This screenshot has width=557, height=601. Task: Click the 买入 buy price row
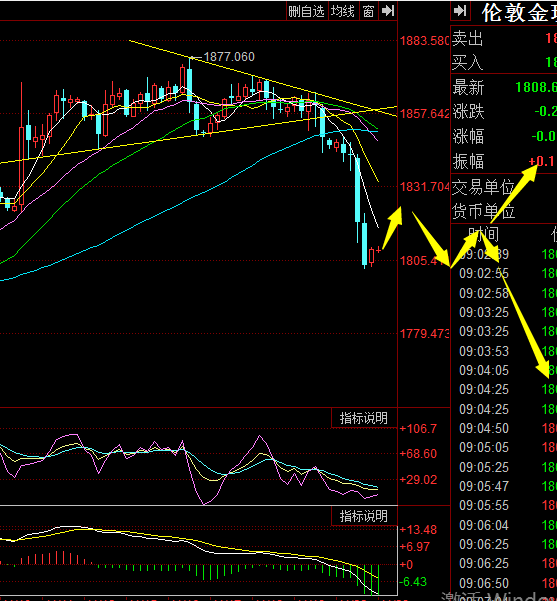(504, 62)
